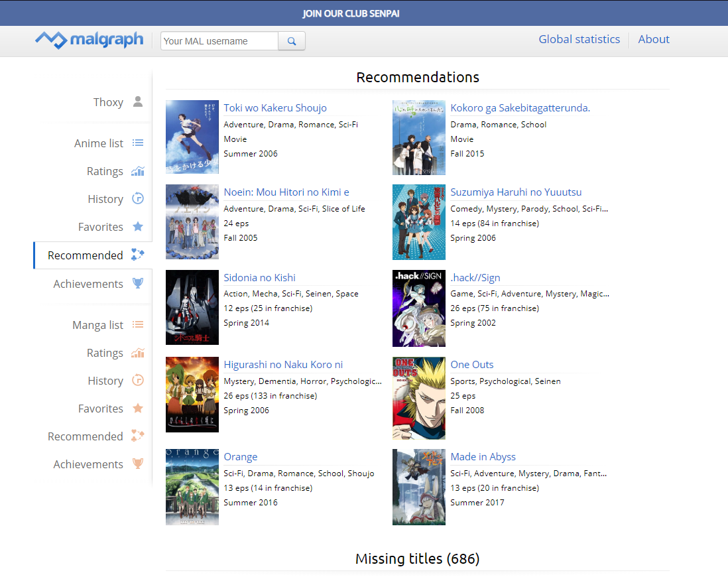Image resolution: width=728 pixels, height=577 pixels.
Task: Click the magnifying glass search button
Action: coord(292,41)
